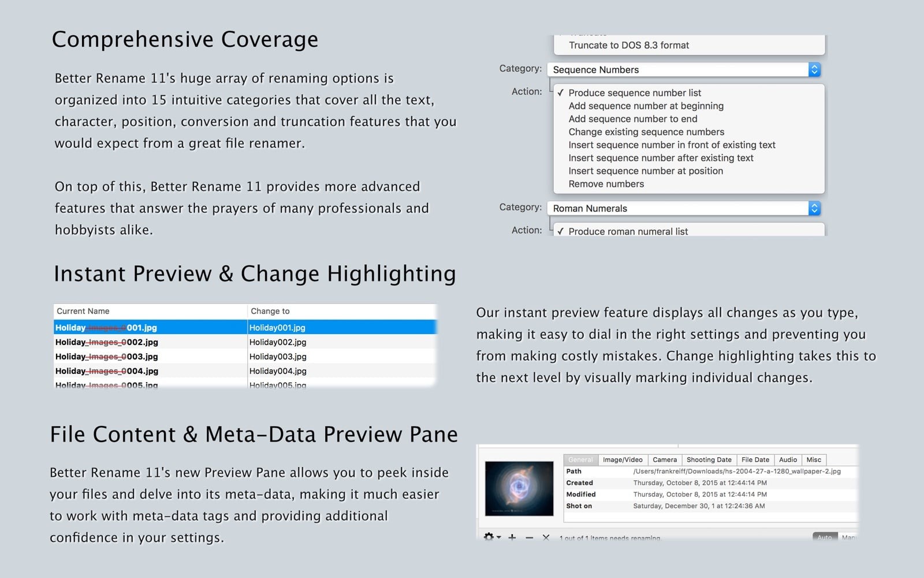
Task: Click the X icon to clear the list
Action: pyautogui.click(x=547, y=538)
